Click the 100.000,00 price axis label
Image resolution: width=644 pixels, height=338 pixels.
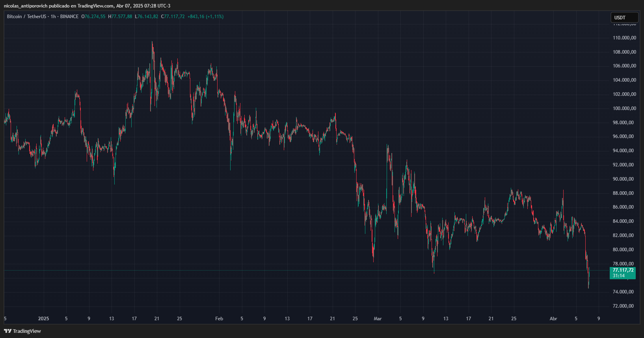(624, 108)
